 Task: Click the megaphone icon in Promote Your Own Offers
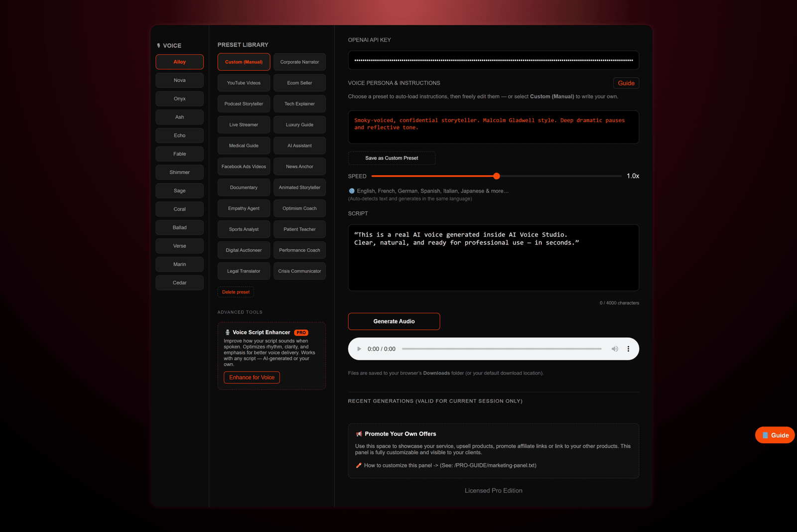(358, 433)
